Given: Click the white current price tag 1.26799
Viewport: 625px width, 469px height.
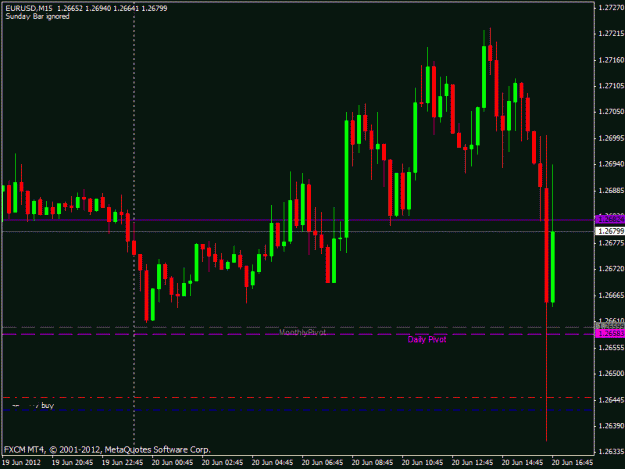Looking at the screenshot, I should 610,231.
